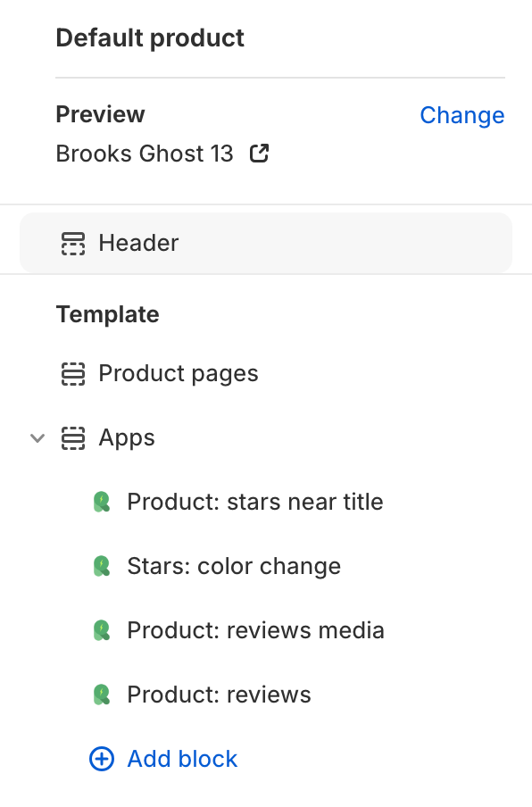Click the Brooks Ghost 13 preview name
532x807 pixels.
click(x=145, y=154)
